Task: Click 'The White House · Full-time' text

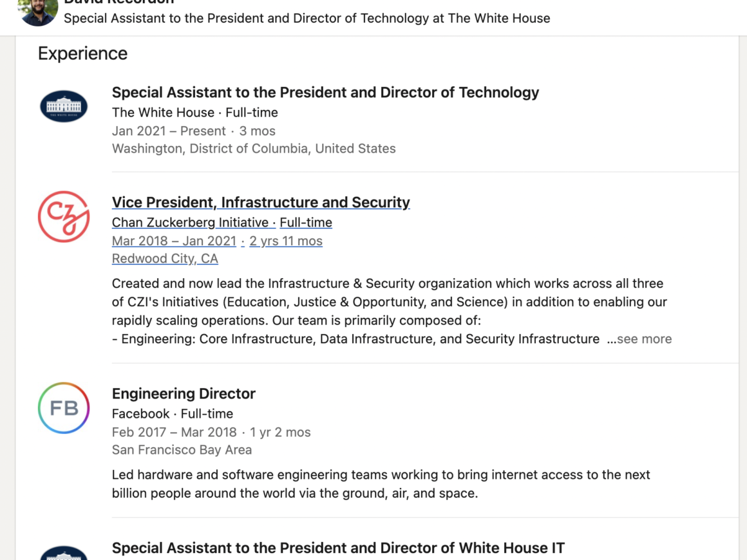Action: [194, 113]
